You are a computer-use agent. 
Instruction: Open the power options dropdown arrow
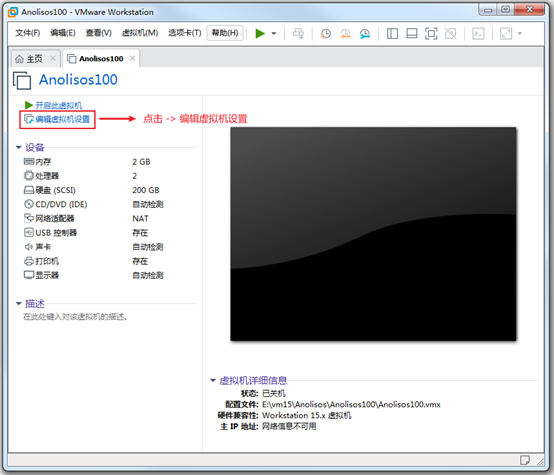tap(274, 34)
